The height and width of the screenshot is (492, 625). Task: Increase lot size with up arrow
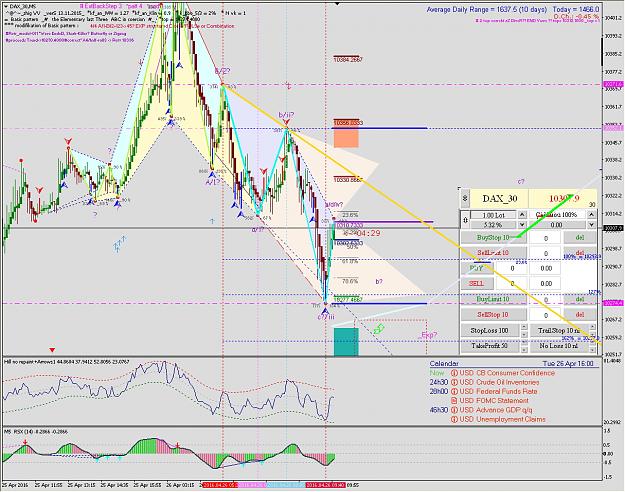(x=522, y=215)
